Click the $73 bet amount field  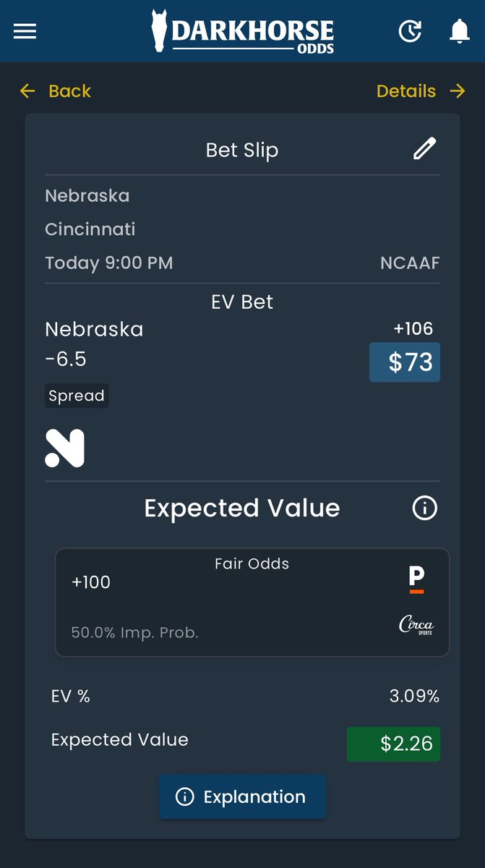point(405,362)
